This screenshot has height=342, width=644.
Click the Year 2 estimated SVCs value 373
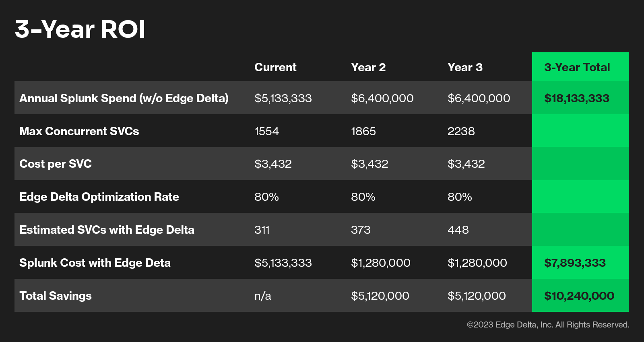(361, 230)
